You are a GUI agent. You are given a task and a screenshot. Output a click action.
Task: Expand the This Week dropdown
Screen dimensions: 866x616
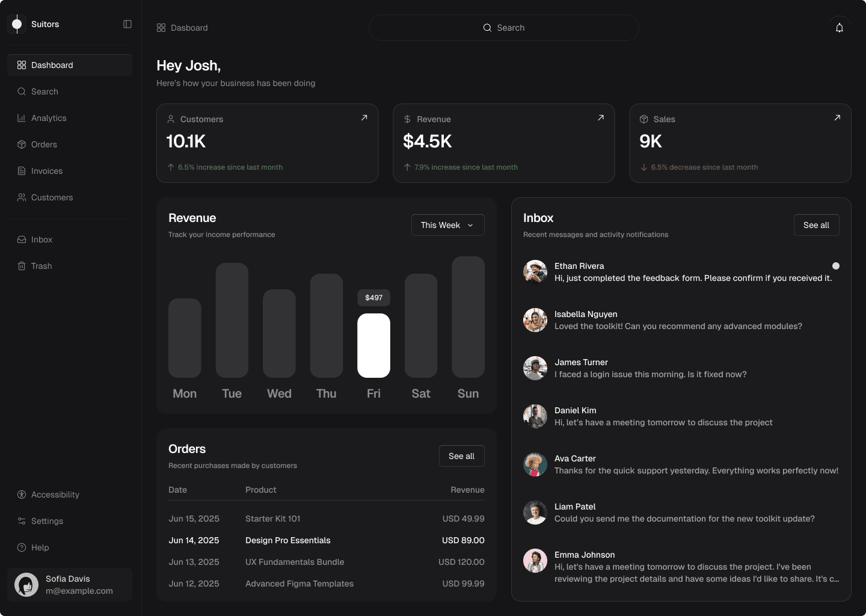[x=447, y=225]
